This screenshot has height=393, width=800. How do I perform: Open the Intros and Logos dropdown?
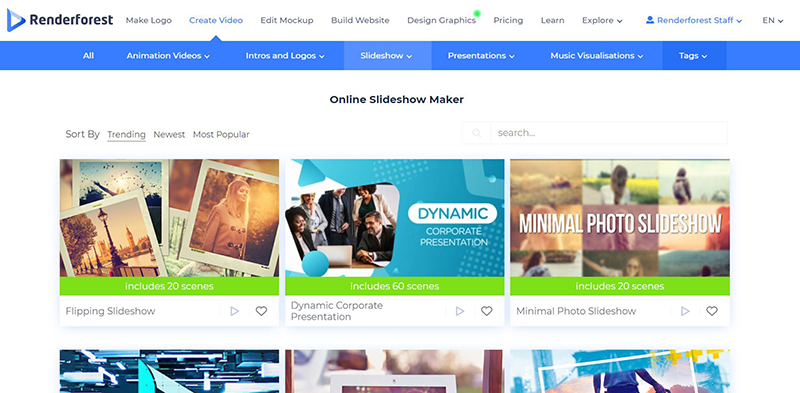pos(285,56)
